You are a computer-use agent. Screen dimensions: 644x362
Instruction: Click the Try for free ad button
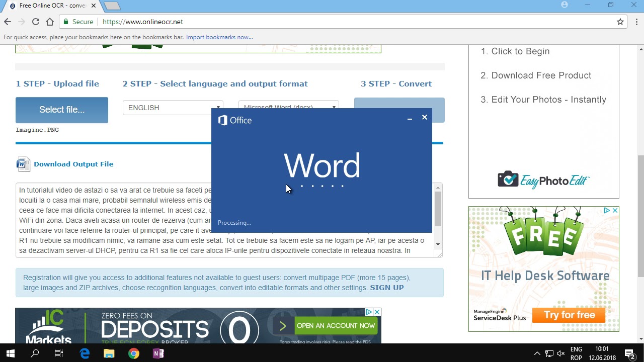(x=569, y=315)
